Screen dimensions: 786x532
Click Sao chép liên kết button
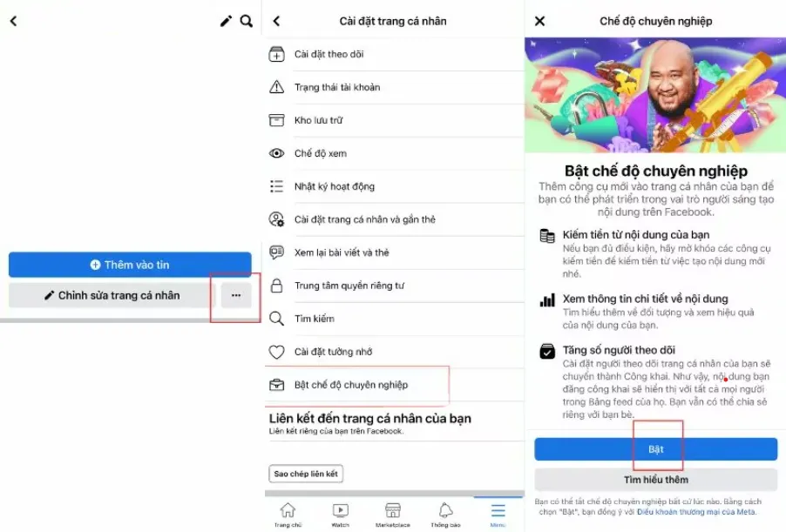pyautogui.click(x=306, y=474)
